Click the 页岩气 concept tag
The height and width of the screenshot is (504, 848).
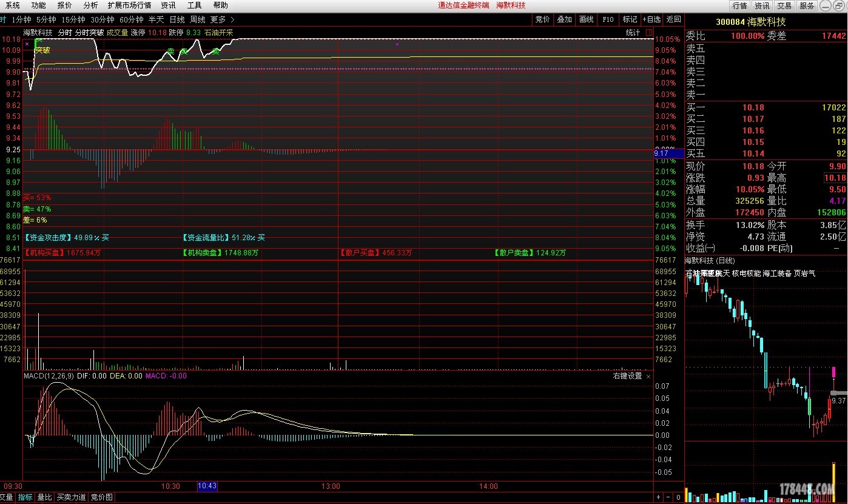pos(805,274)
